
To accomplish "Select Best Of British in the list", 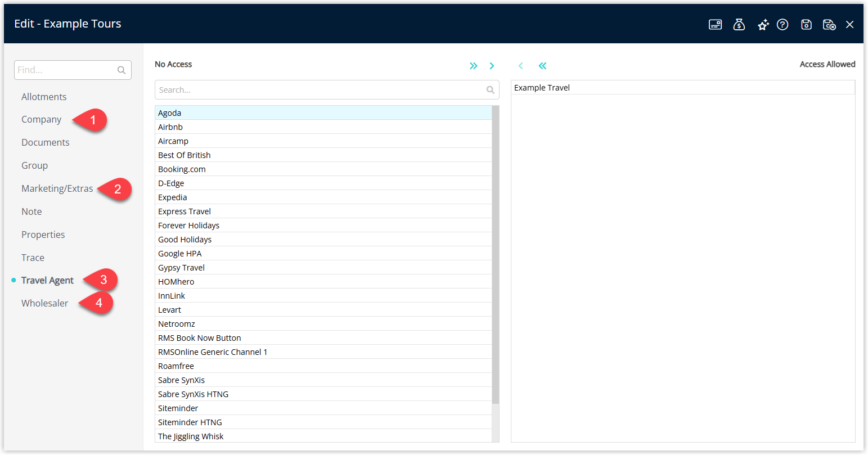I will (323, 155).
